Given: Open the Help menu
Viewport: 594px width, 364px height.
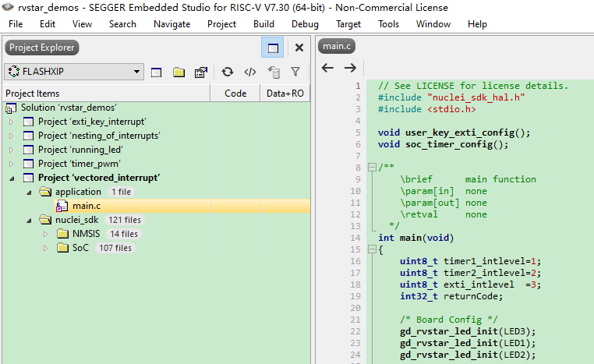Looking at the screenshot, I should [477, 24].
